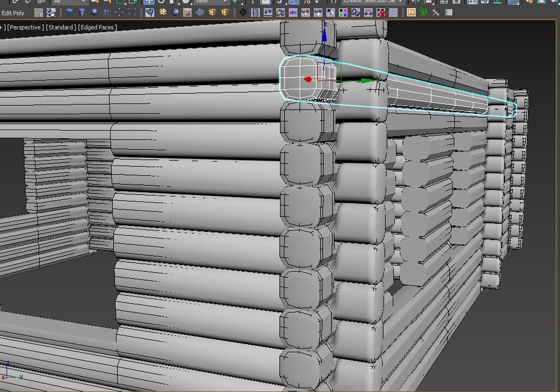Click the purple 'abc' rename icon
Image resolution: width=560 pixels, height=392 pixels.
293,13
